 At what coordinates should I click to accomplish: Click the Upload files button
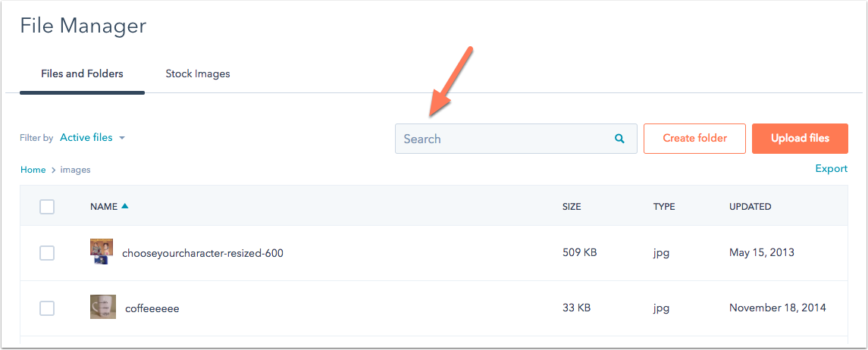click(800, 138)
